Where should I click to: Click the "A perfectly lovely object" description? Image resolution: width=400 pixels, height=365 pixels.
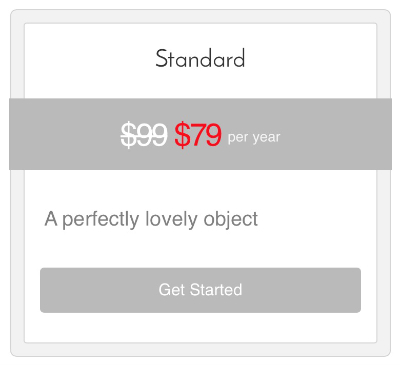[x=151, y=220]
